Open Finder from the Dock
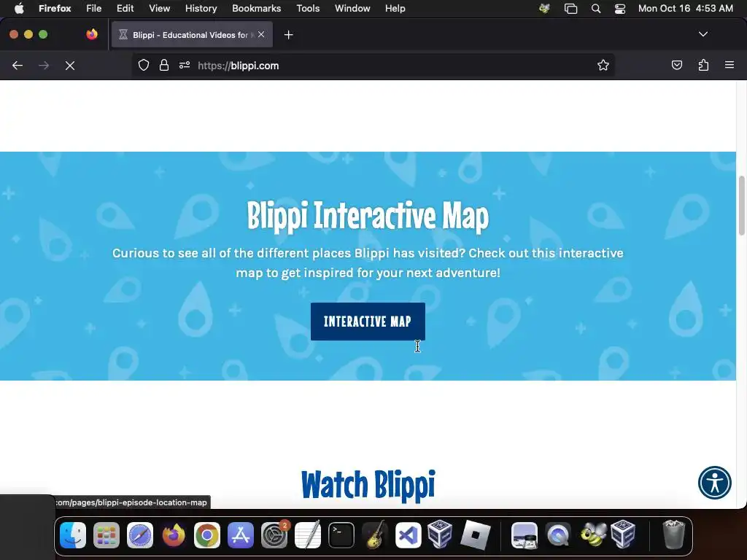 tap(73, 535)
